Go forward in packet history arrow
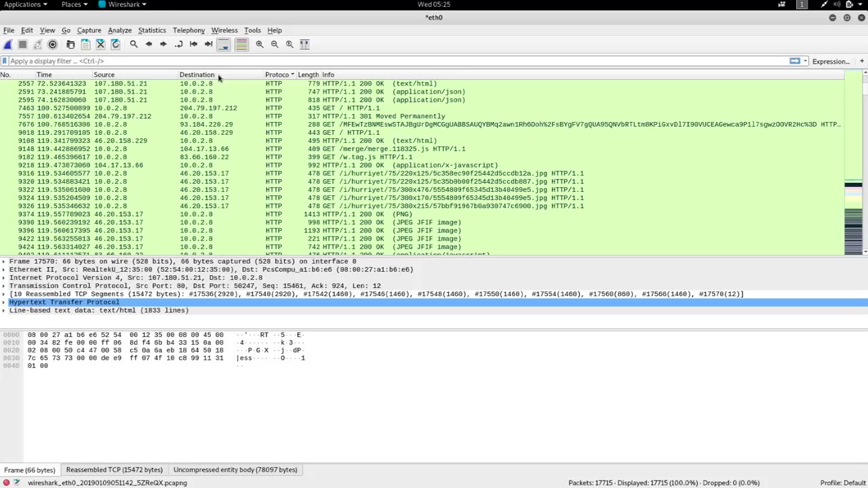 click(x=163, y=44)
